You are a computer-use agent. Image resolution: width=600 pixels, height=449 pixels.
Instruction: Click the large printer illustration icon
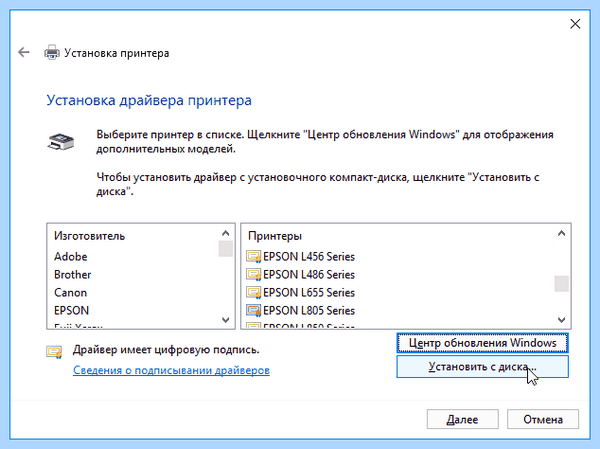pos(61,142)
